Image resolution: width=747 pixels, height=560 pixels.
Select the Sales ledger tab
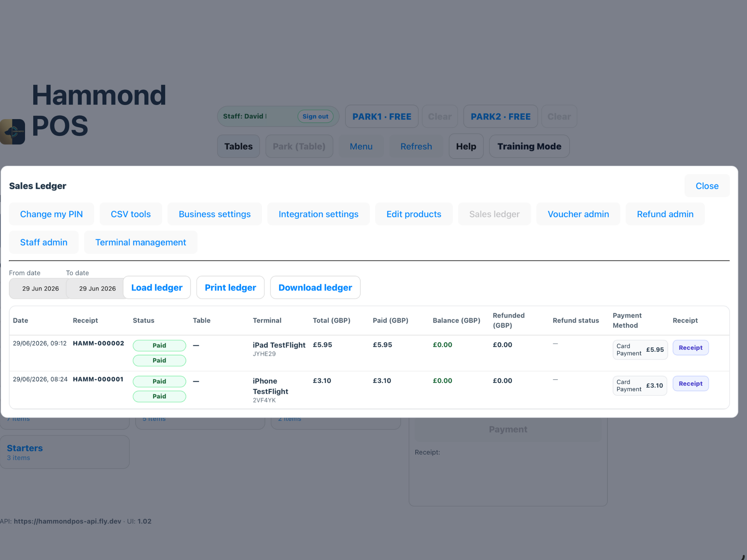pyautogui.click(x=495, y=214)
